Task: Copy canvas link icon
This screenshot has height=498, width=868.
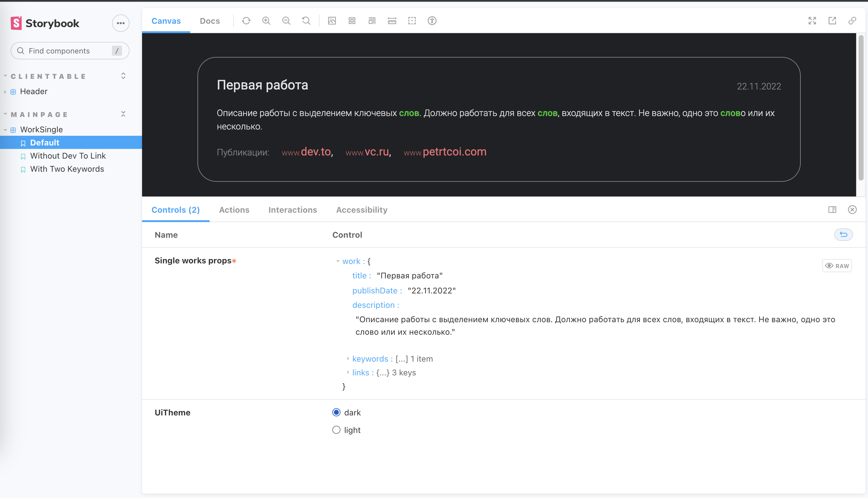Action: pyautogui.click(x=852, y=21)
